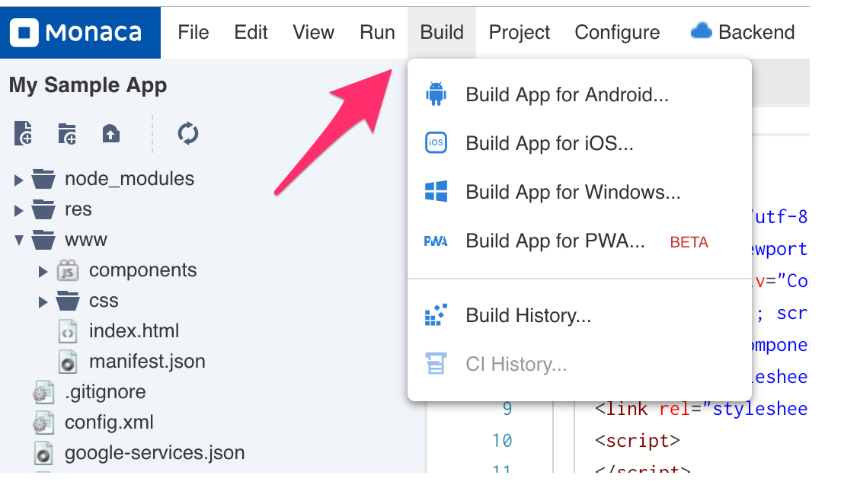
Task: Open the View menu
Action: [313, 33]
